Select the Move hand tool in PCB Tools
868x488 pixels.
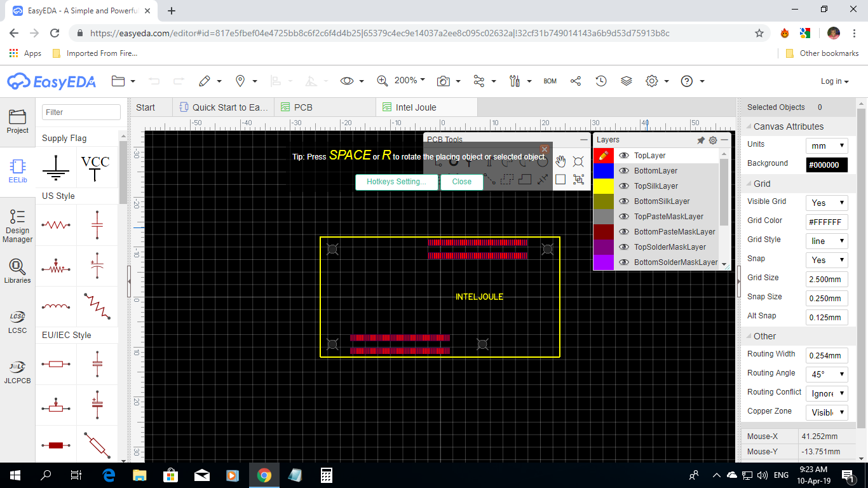coord(560,161)
